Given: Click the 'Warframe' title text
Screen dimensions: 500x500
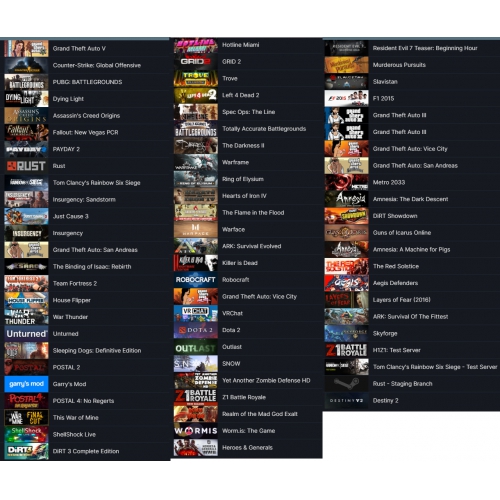Looking at the screenshot, I should point(235,162).
